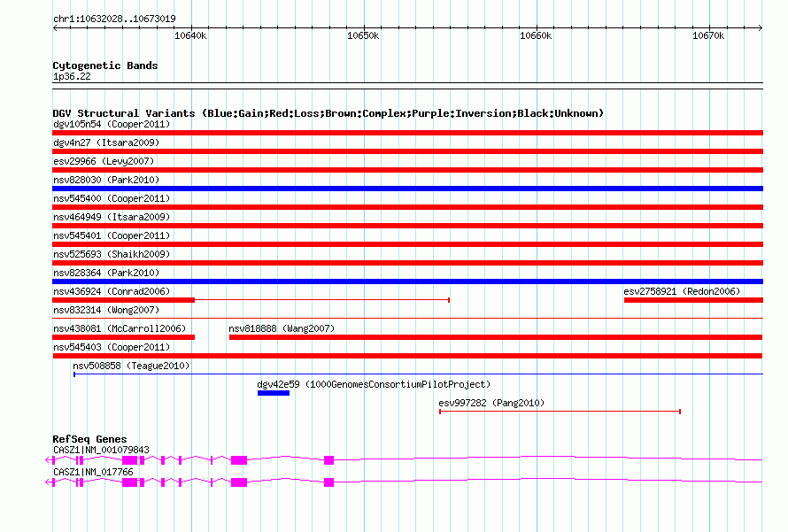This screenshot has width=788, height=532.
Task: Open the nsv818888 (Wang2007) variant label
Action: point(282,328)
